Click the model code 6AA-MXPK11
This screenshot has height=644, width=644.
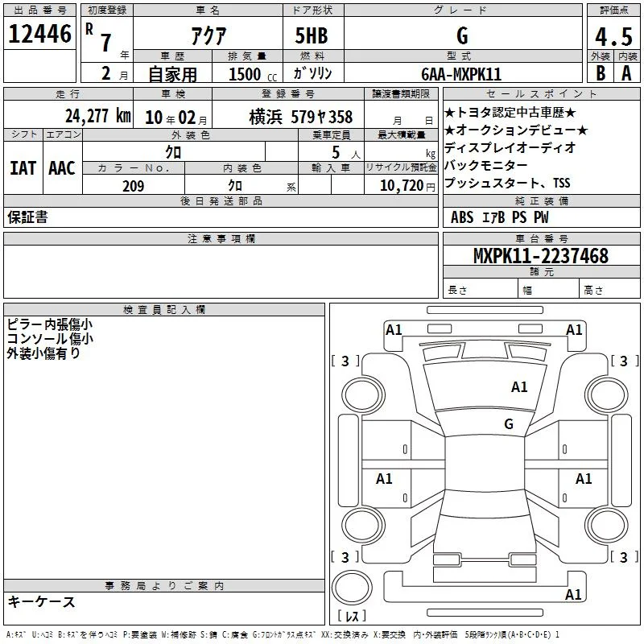coord(461,74)
